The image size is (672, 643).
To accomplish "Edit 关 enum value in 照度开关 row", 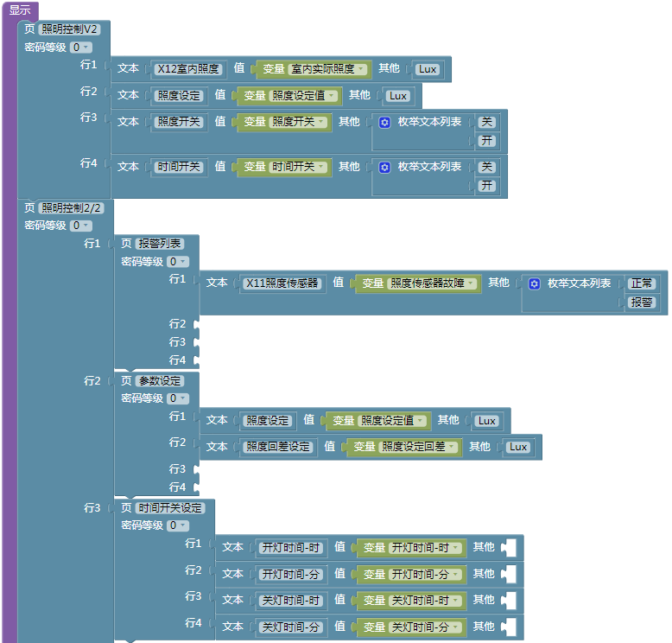I will (487, 122).
